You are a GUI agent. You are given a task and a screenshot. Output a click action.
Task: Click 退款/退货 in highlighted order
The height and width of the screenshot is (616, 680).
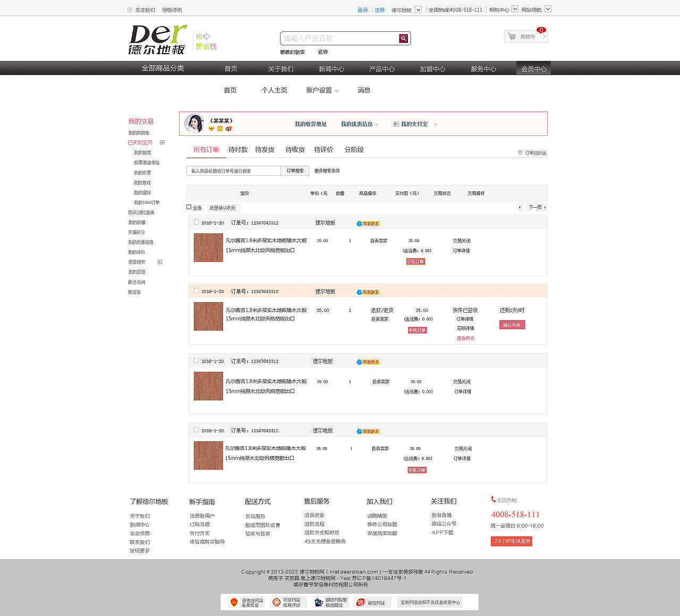point(382,310)
